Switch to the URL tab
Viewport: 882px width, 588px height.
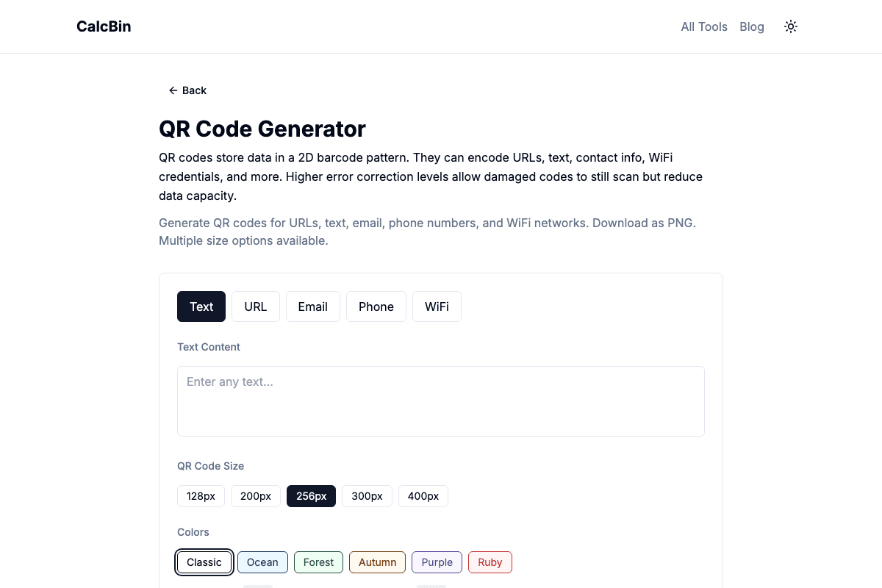(256, 306)
